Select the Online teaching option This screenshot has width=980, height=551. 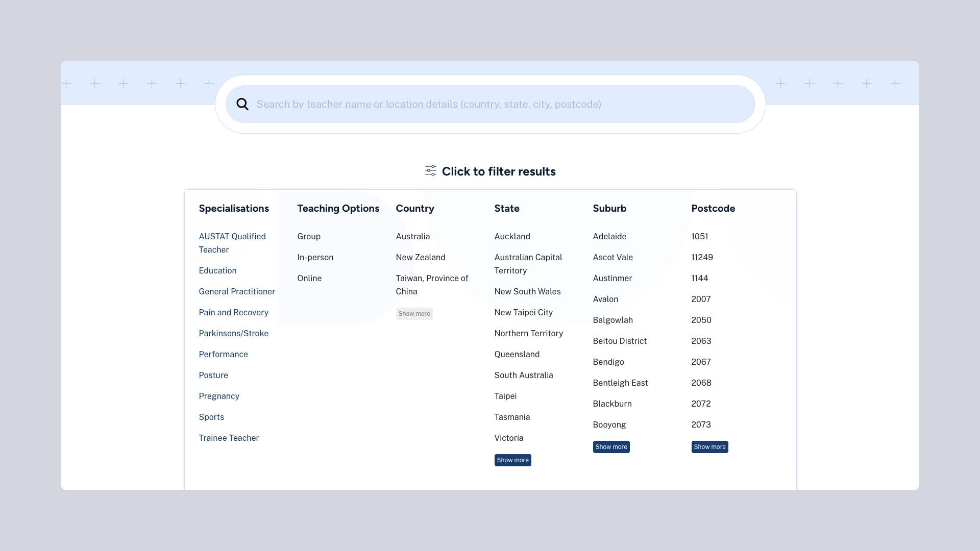pos(310,278)
